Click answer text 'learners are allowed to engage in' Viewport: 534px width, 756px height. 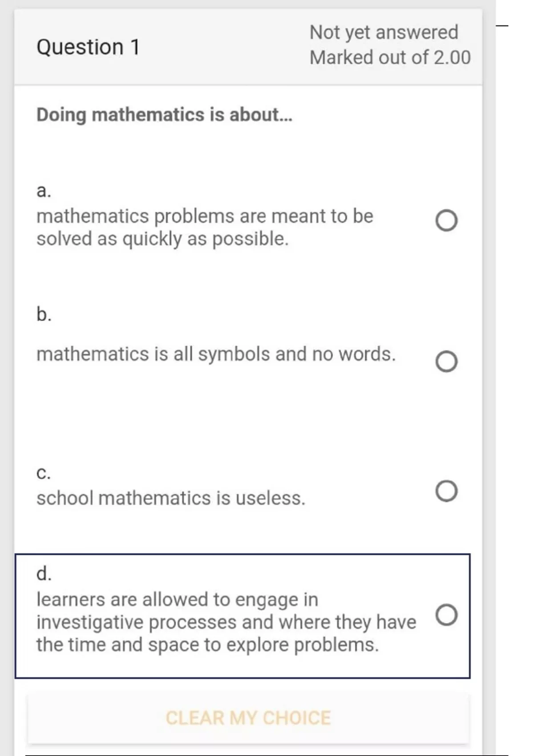[177, 599]
